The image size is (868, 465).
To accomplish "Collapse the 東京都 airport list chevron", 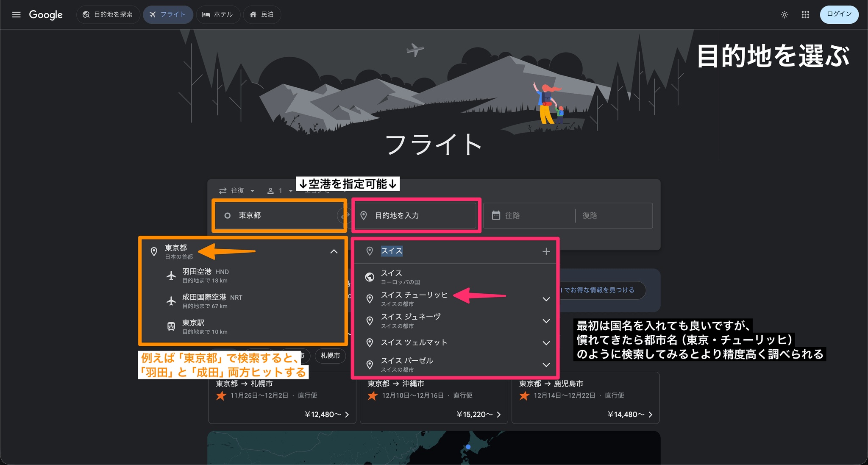I will [x=334, y=251].
